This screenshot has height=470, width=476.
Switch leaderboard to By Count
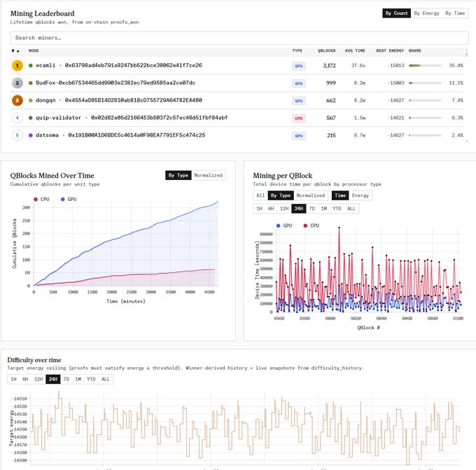396,13
